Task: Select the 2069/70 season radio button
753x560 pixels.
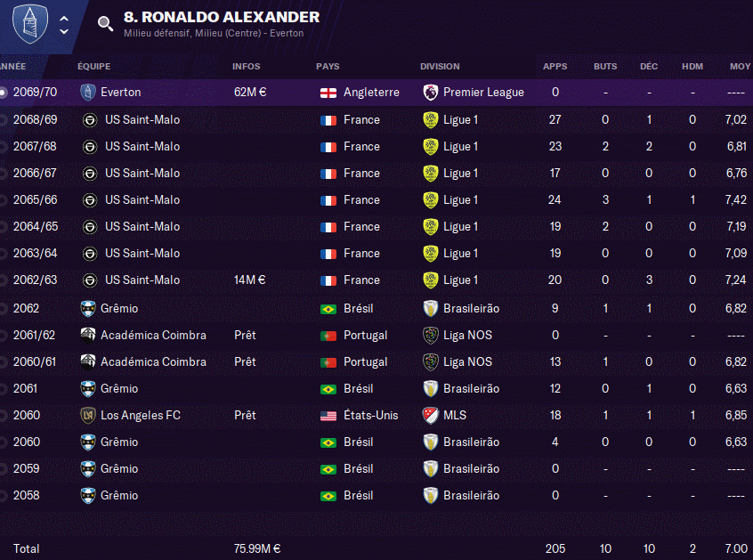Action: coord(3,93)
